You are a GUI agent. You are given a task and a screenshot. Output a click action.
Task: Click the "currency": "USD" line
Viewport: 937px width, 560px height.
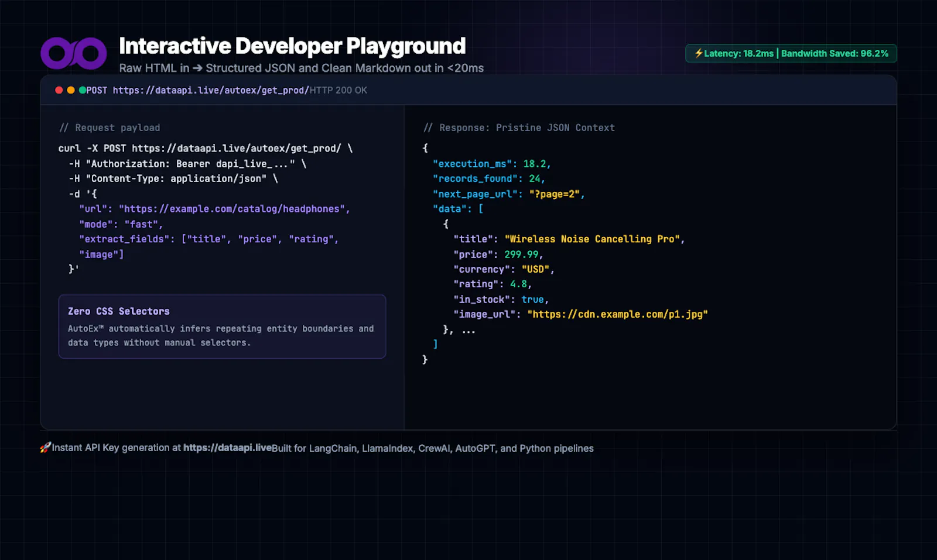[504, 269]
